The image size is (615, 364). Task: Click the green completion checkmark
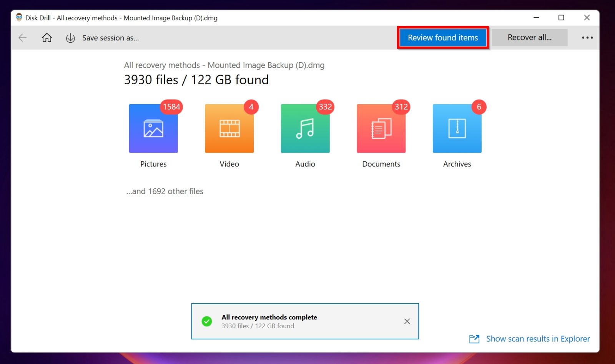point(207,321)
